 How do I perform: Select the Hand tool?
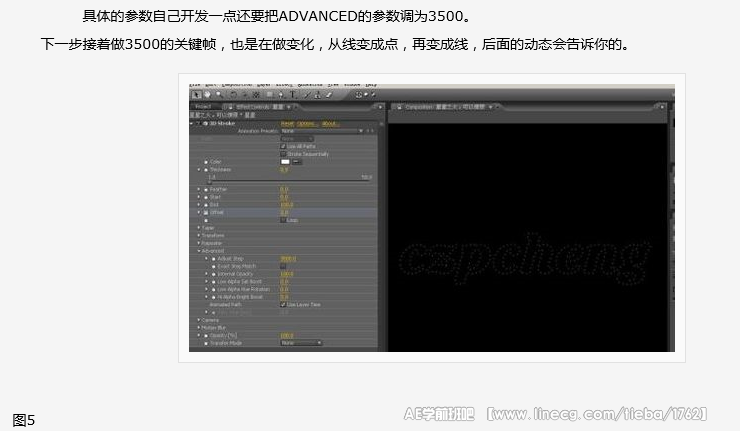point(207,95)
